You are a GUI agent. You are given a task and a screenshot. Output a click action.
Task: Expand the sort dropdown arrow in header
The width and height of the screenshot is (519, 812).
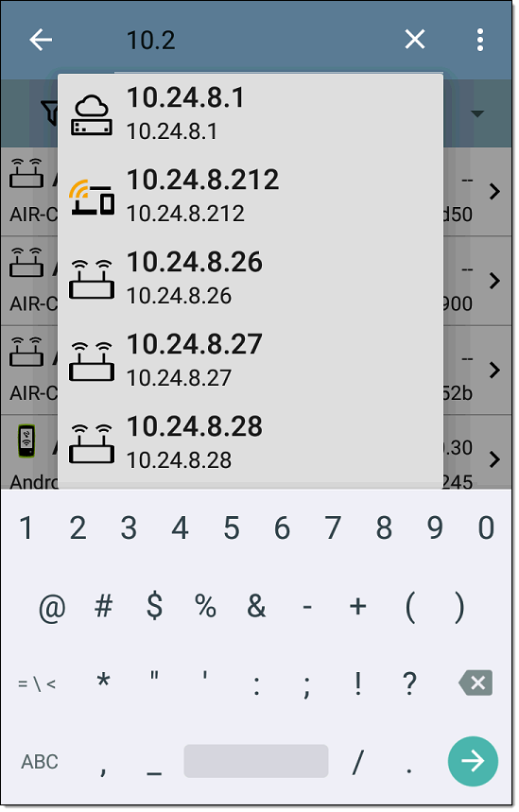click(x=477, y=114)
